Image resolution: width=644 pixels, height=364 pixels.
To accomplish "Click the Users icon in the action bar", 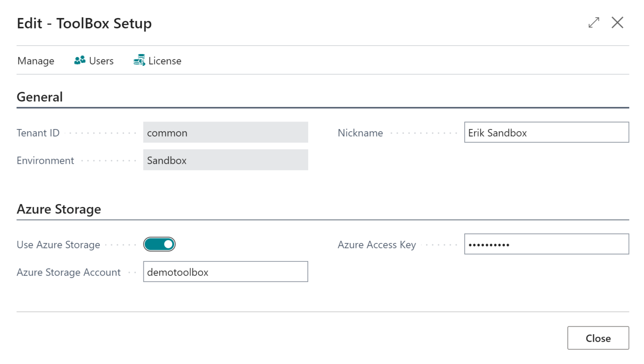I will [80, 60].
